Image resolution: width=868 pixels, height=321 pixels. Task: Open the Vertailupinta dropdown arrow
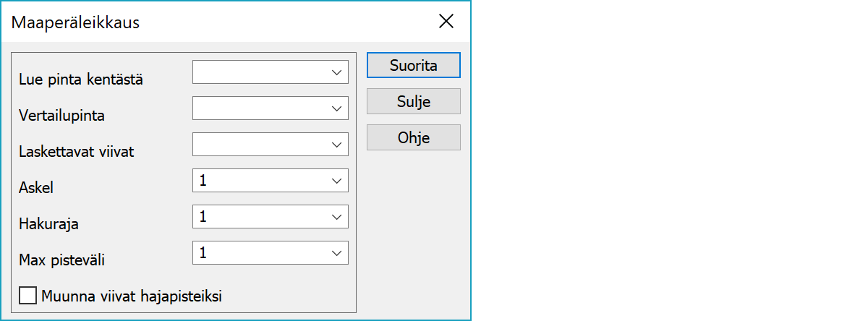[x=336, y=108]
